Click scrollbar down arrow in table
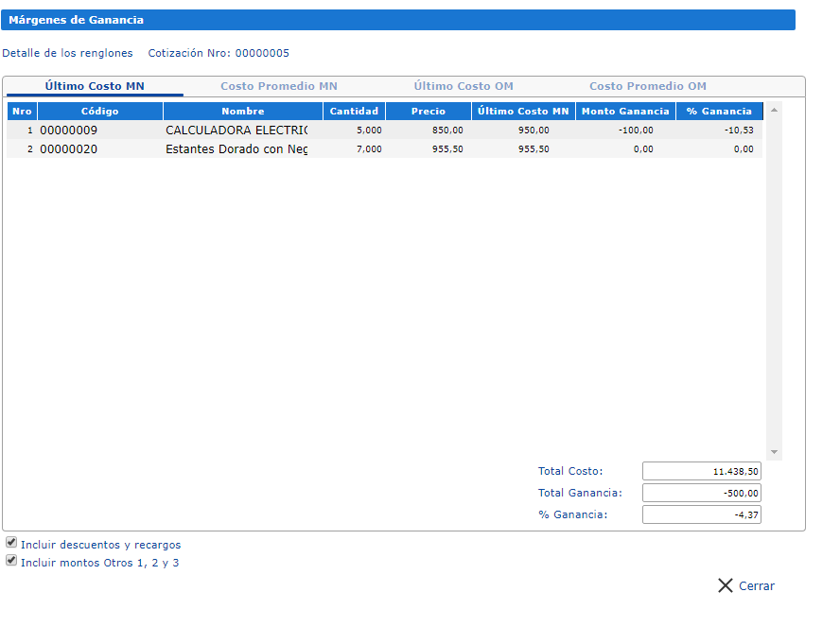The image size is (840, 627). click(x=775, y=452)
